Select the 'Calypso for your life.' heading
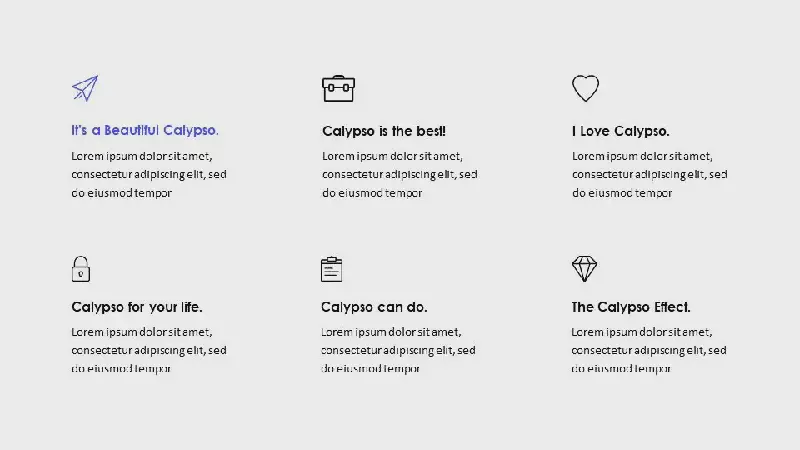This screenshot has width=800, height=450. pos(137,307)
